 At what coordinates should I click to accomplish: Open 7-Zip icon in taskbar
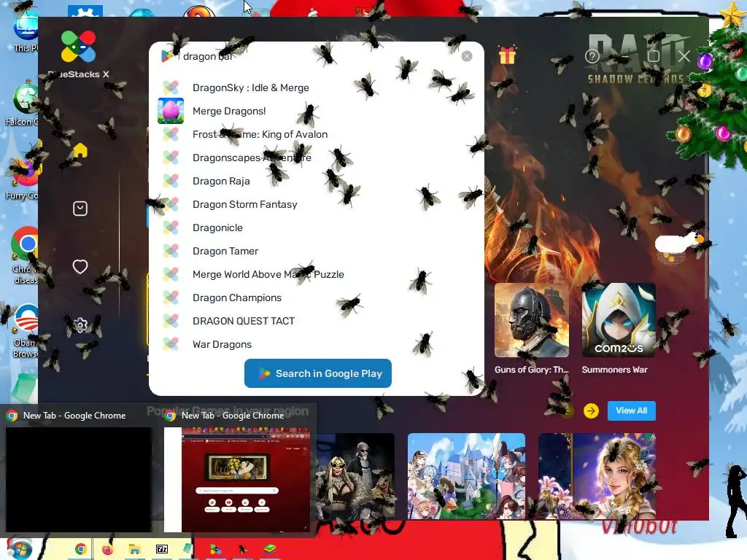tap(162, 549)
